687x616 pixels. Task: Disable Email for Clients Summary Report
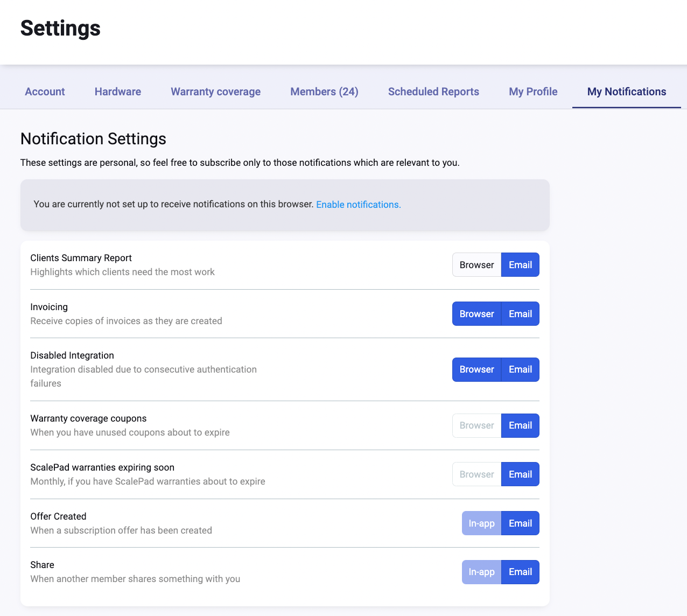pyautogui.click(x=520, y=265)
